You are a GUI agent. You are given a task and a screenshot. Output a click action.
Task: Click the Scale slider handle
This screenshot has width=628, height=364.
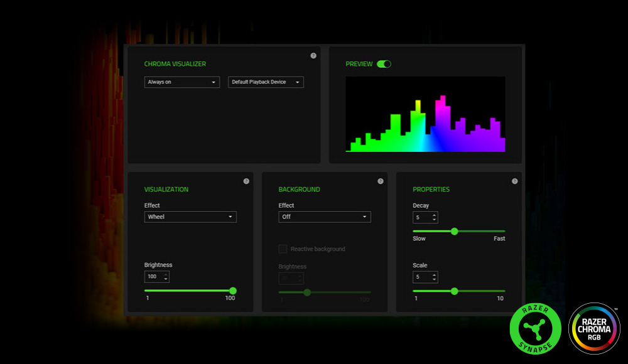click(455, 291)
